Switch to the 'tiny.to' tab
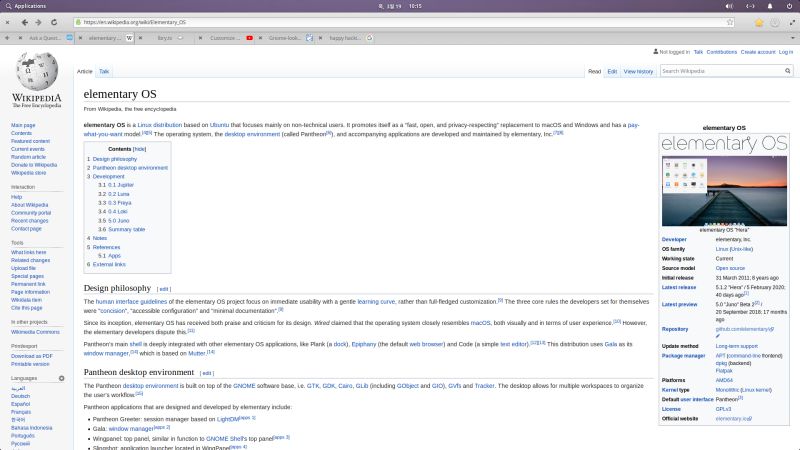The image size is (800, 450). pyautogui.click(x=165, y=38)
